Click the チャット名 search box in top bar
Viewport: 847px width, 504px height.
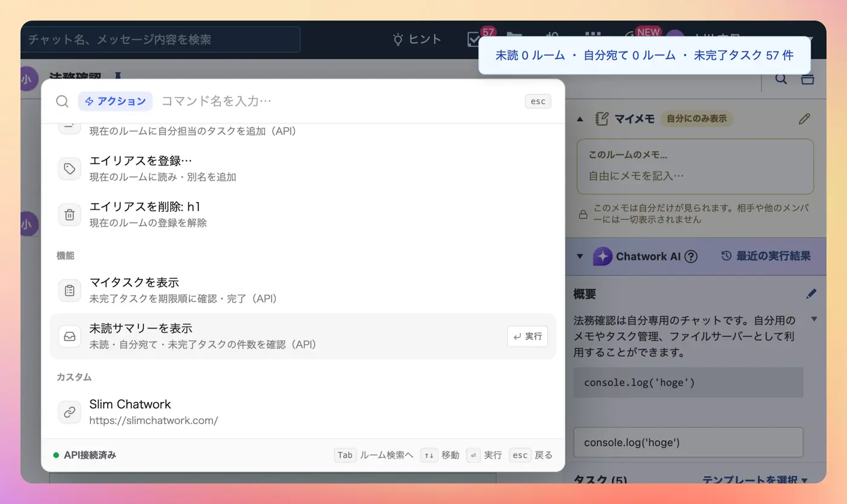click(160, 39)
